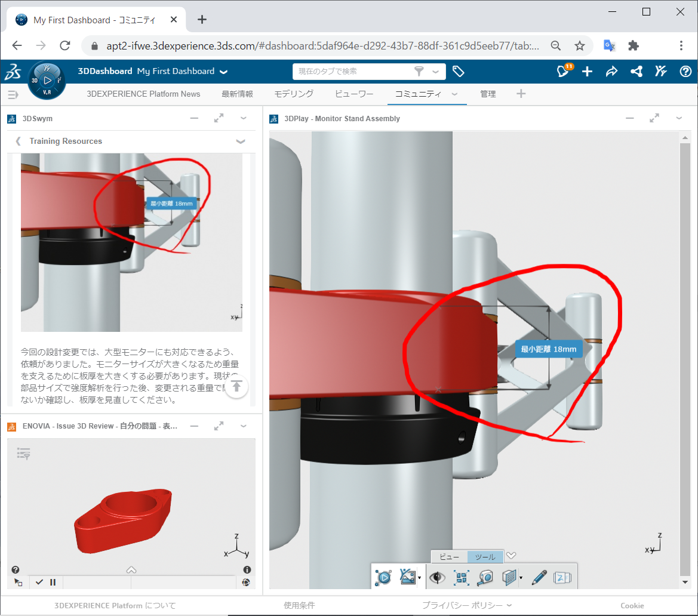Collapse the 3DPlay toolbar heart chevron

point(511,556)
